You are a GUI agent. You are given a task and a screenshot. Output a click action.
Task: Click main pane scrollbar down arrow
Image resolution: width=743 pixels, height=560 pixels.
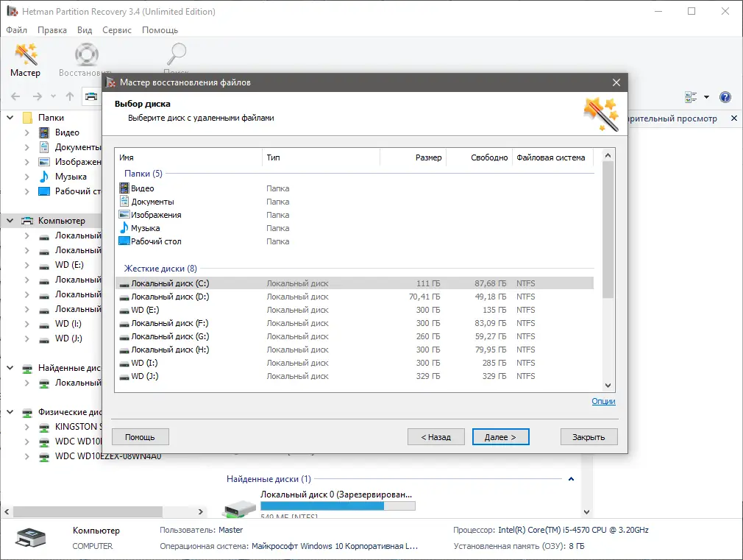pos(586,511)
